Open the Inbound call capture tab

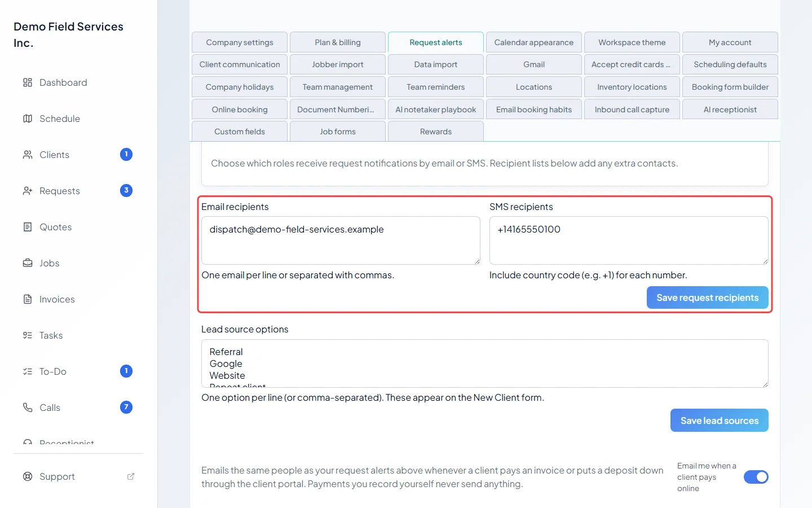pyautogui.click(x=632, y=110)
